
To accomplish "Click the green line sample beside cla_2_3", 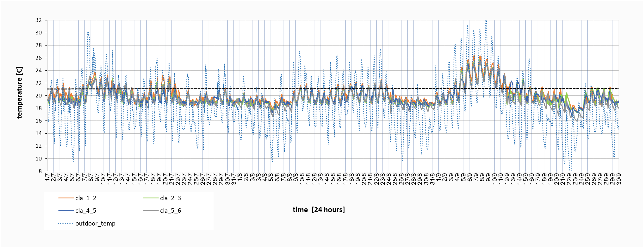I will (x=150, y=198).
